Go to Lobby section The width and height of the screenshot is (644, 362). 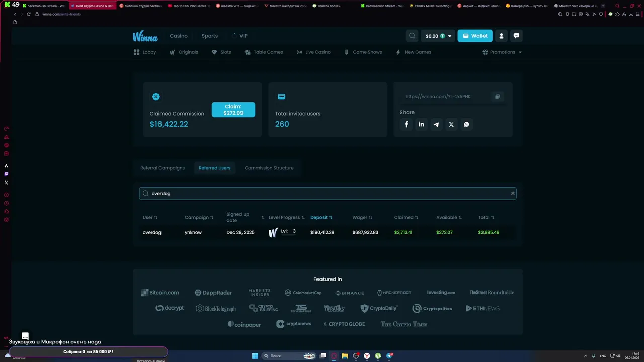145,52
